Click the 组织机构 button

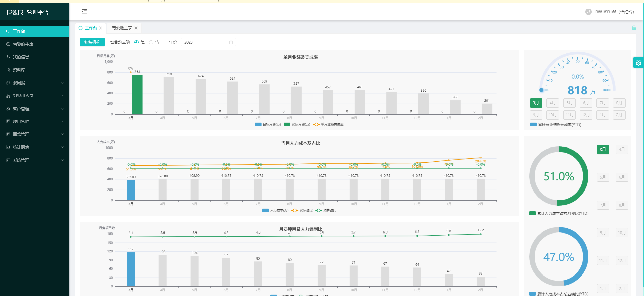click(92, 42)
